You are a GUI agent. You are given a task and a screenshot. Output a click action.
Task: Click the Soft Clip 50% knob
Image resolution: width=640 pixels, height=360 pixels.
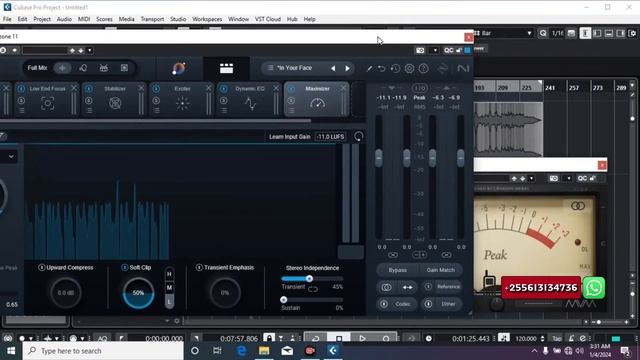pos(138,293)
